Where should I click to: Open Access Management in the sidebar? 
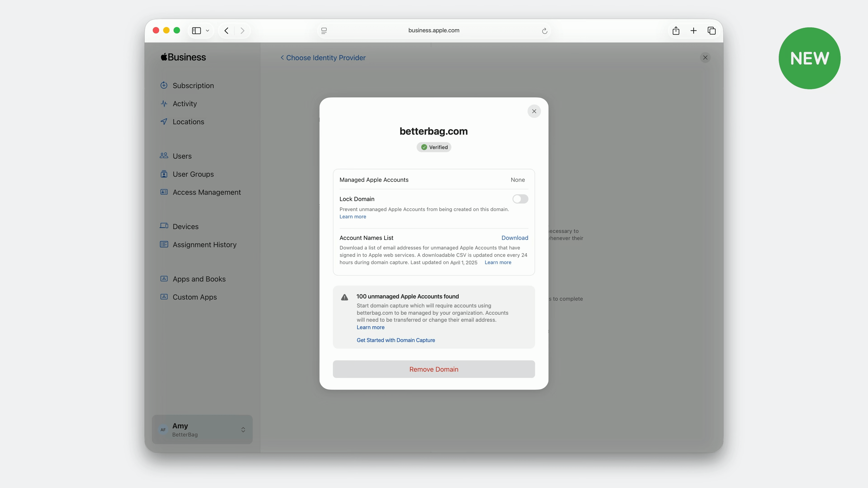tap(207, 192)
